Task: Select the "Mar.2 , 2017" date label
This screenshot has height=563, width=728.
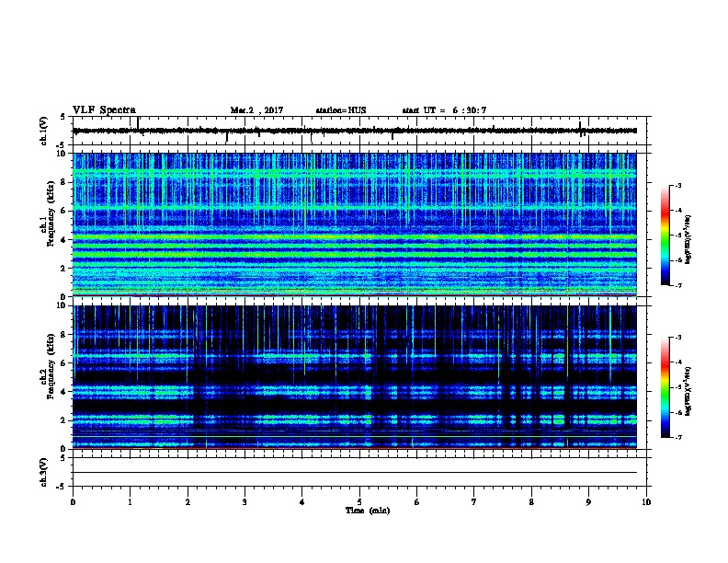Action: point(256,110)
